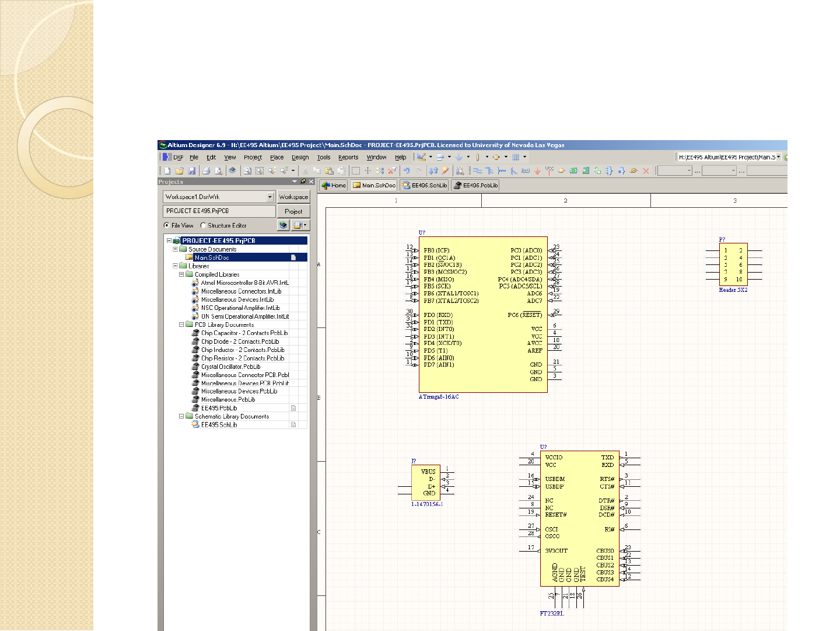Open the Design menu

coord(300,157)
